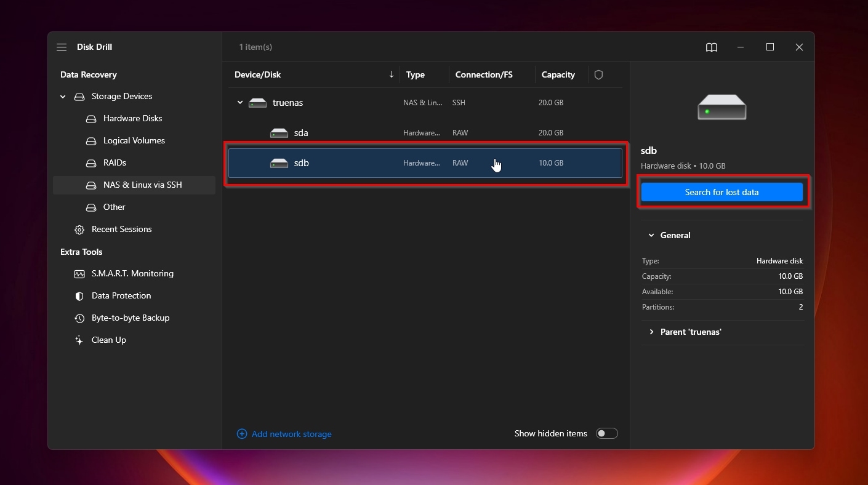Minimize the Disk Drill window

tap(741, 47)
